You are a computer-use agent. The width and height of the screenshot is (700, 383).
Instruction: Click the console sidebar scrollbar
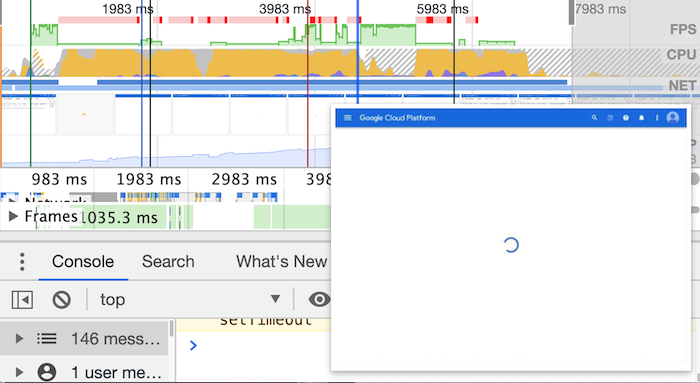tap(171, 329)
